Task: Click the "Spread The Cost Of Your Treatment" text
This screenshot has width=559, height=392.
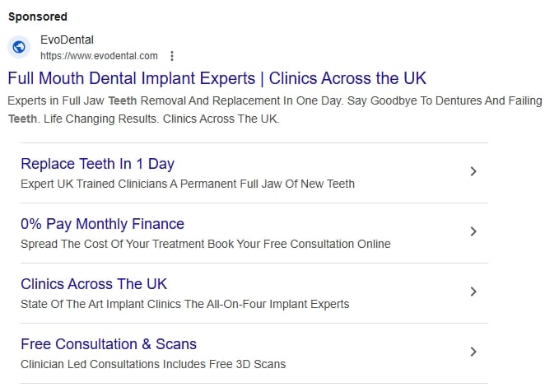Action: (206, 244)
